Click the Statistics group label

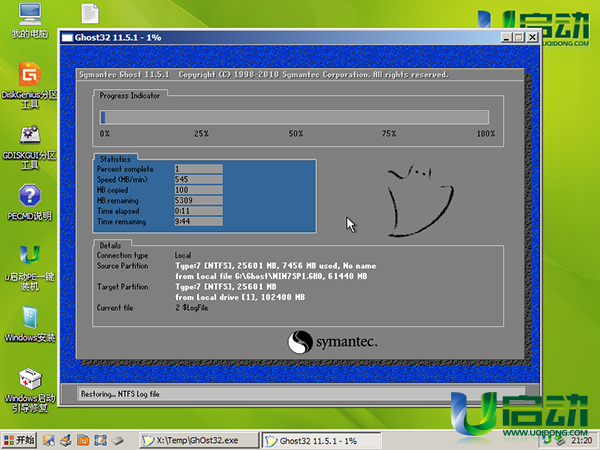pos(115,159)
